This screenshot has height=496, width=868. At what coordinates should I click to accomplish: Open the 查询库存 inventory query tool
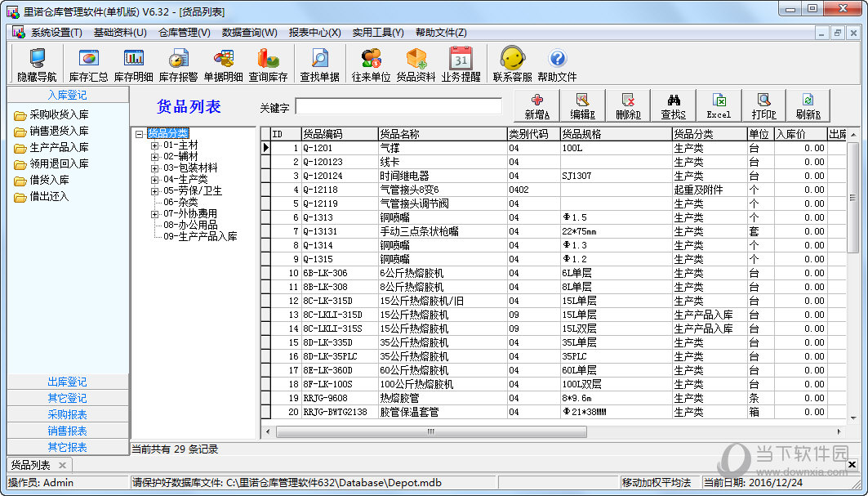[269, 64]
